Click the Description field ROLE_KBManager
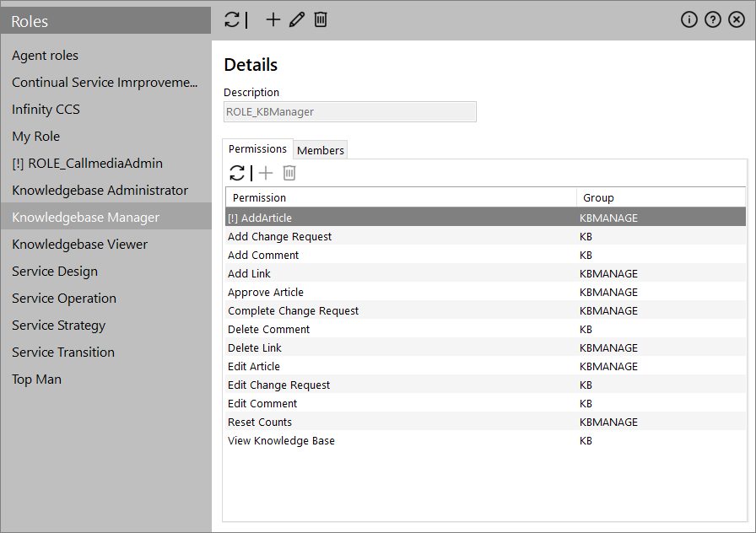Image resolution: width=756 pixels, height=533 pixels. [350, 112]
